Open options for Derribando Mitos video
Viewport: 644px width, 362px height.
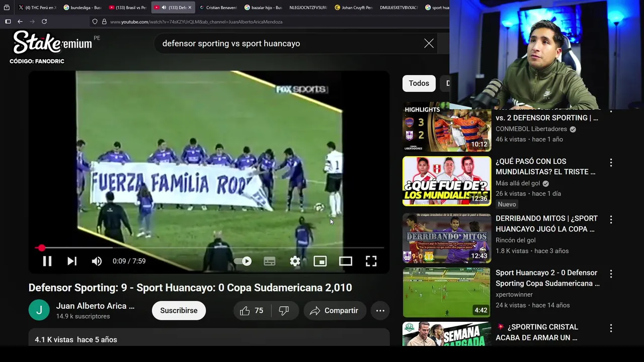click(x=611, y=220)
